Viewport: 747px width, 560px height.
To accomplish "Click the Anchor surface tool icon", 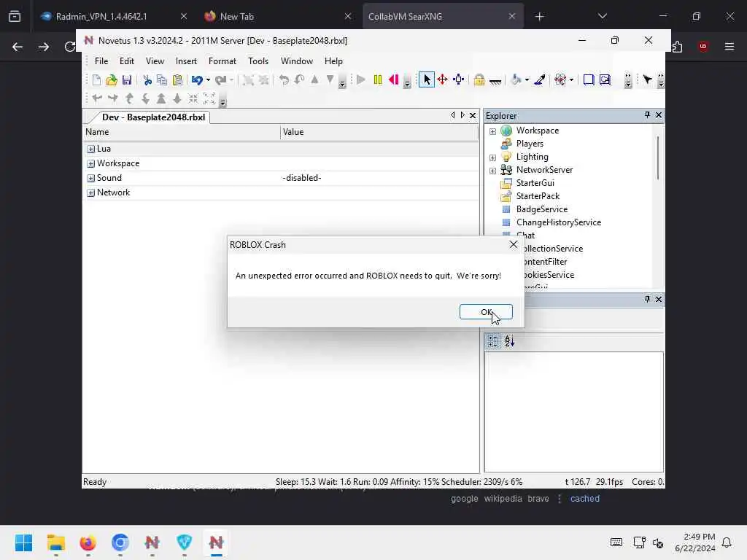I will [495, 81].
